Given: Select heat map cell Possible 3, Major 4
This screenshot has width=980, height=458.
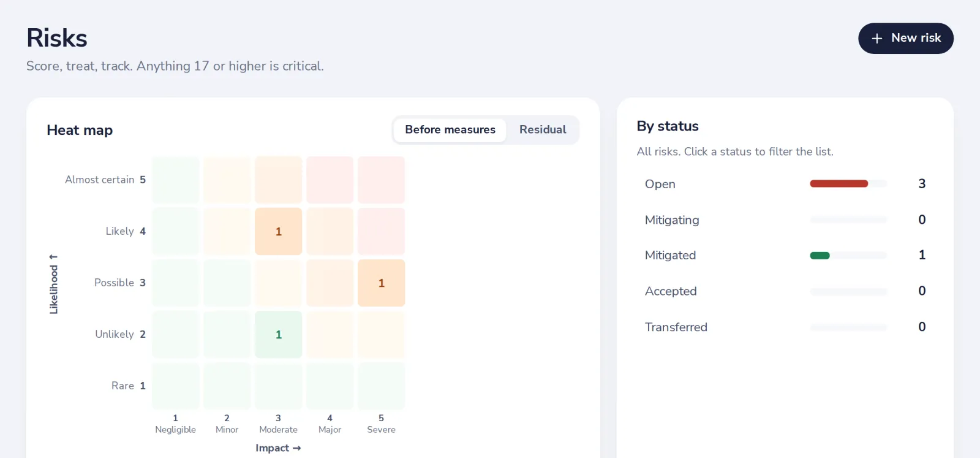Looking at the screenshot, I should click(x=330, y=283).
